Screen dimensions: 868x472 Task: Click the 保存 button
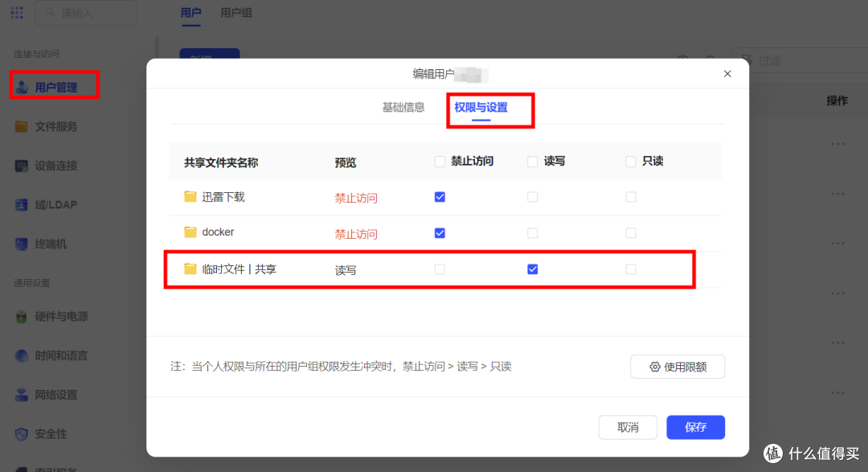pos(695,427)
